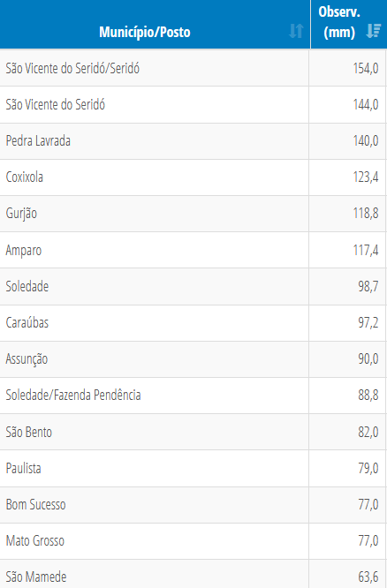Select the São Vicente do Seridó/Seridó row

point(193,68)
